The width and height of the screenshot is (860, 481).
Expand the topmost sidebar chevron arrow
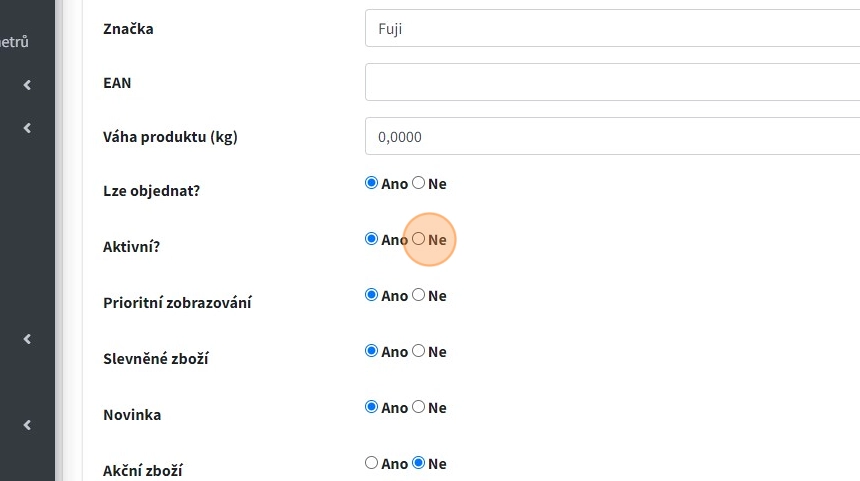tap(27, 85)
